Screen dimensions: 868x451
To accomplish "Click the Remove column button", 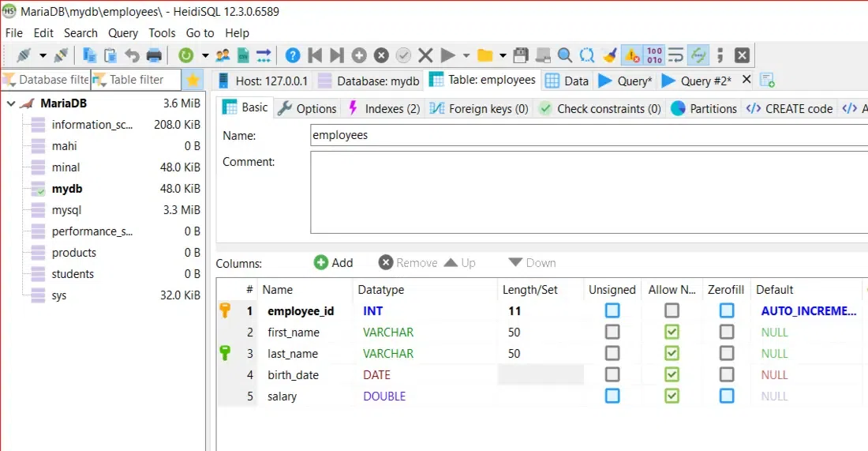I will (408, 262).
